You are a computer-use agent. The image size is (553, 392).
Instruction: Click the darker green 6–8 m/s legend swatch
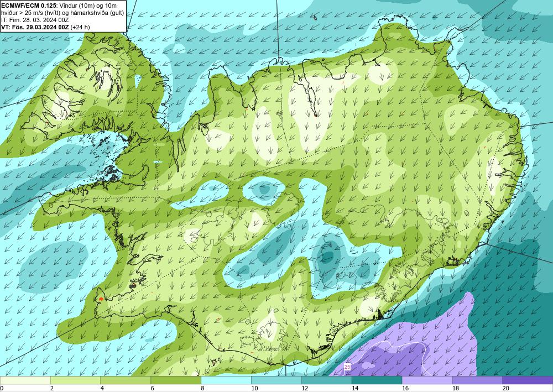tap(176, 380)
